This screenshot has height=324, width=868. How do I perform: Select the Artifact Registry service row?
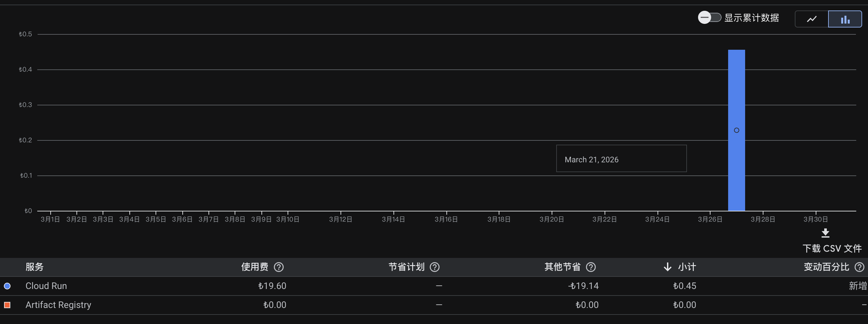click(x=434, y=305)
